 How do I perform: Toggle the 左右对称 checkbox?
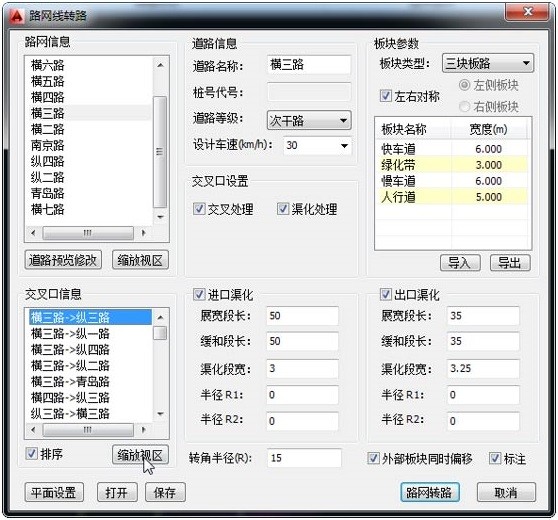pyautogui.click(x=386, y=96)
